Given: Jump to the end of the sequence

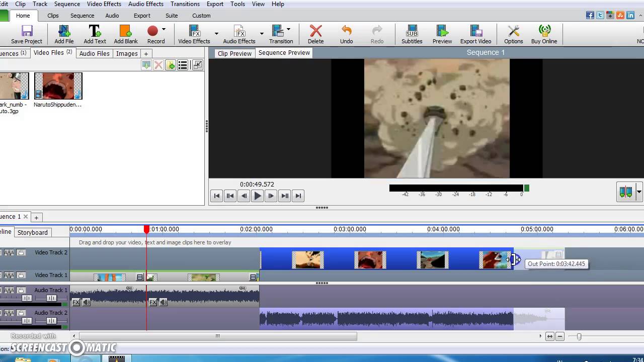Looking at the screenshot, I should [x=298, y=196].
